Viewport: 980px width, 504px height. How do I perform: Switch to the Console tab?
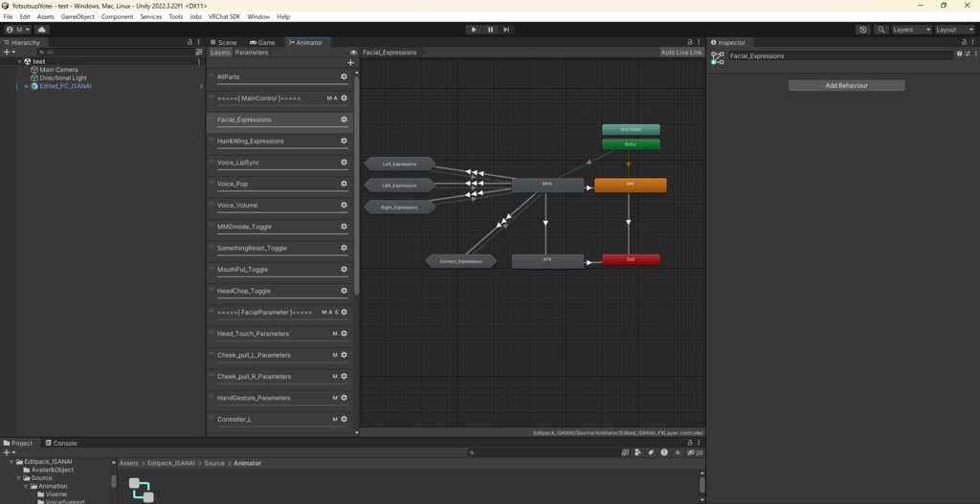(x=61, y=443)
